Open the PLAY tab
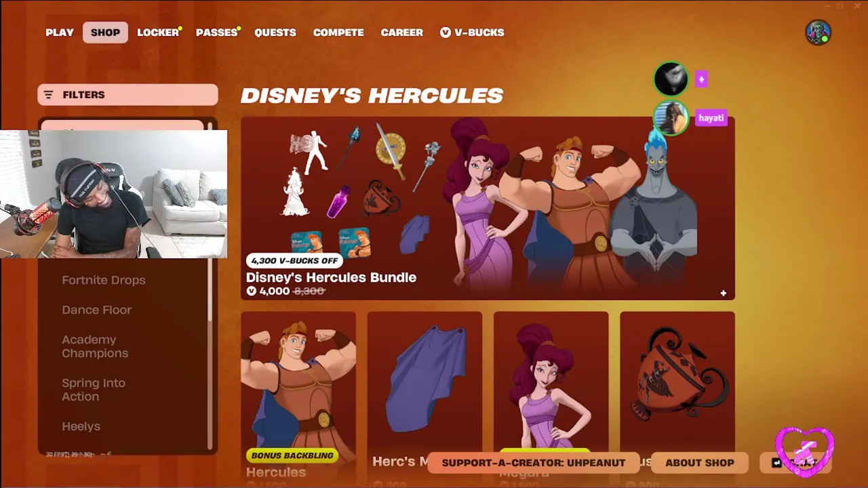The width and height of the screenshot is (868, 488). tap(60, 33)
